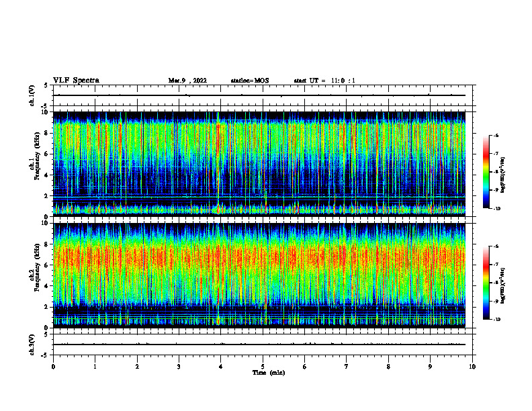Click the "station=MOS" header label
The image size is (532, 411).
[x=250, y=81]
